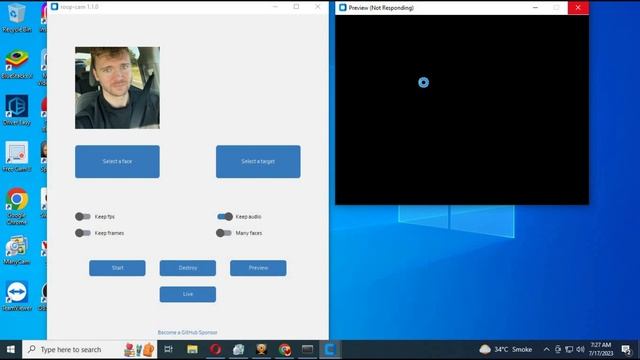The image size is (640, 360).
Task: Click the Select a target button
Action: tap(258, 161)
